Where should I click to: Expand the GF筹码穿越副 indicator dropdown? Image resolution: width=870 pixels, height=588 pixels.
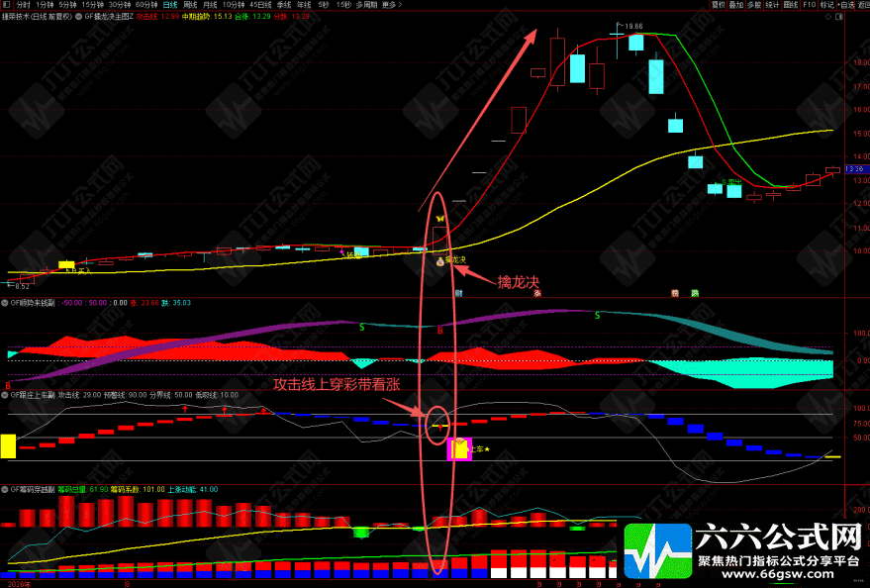tap(5, 489)
